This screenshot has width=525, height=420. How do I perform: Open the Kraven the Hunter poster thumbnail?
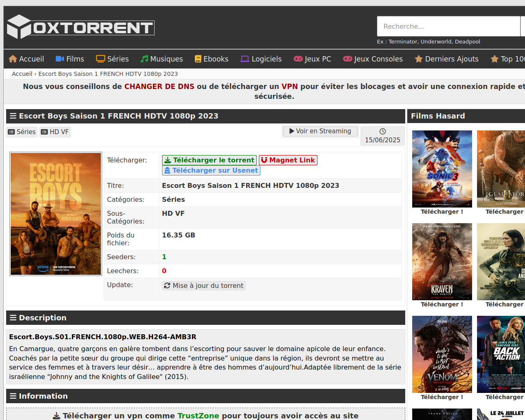click(x=442, y=262)
